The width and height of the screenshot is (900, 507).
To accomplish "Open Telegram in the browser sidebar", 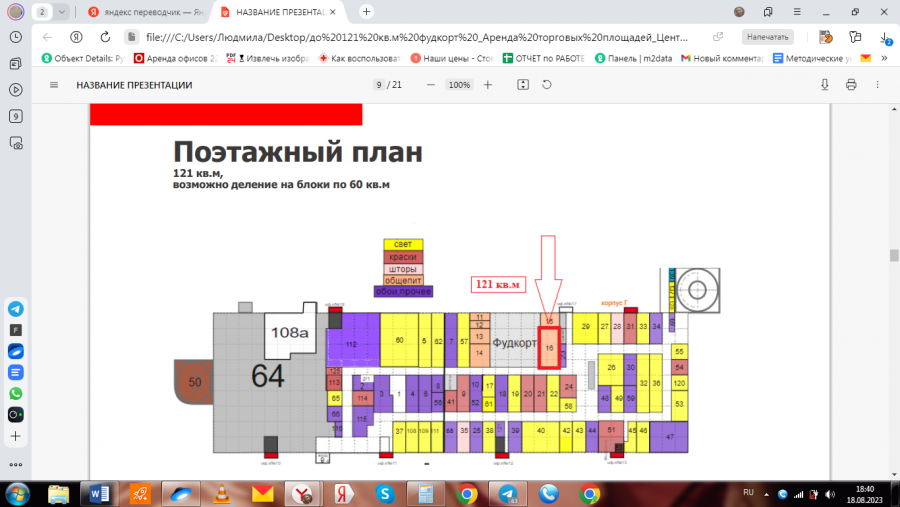I will [15, 309].
